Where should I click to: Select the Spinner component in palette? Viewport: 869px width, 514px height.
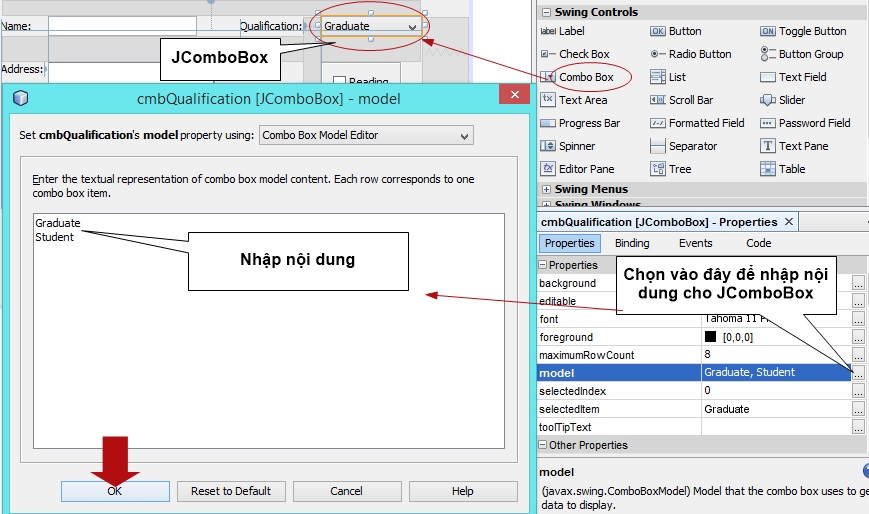tap(575, 146)
